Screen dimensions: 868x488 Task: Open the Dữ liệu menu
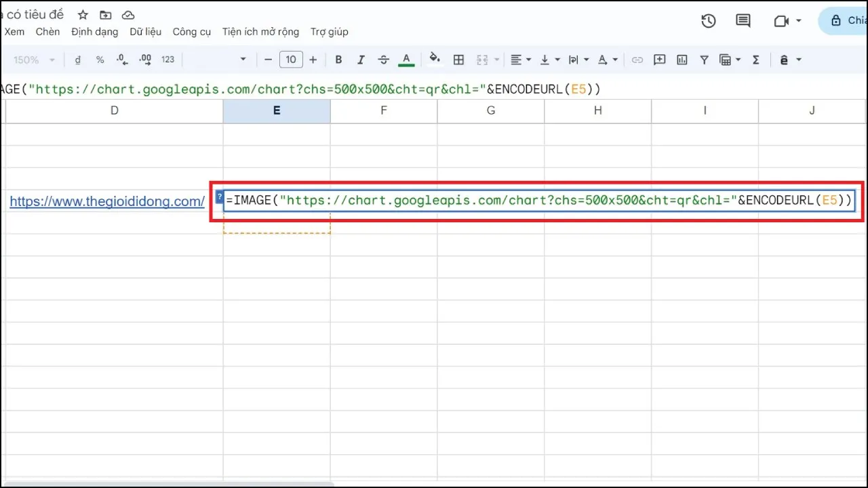point(146,32)
